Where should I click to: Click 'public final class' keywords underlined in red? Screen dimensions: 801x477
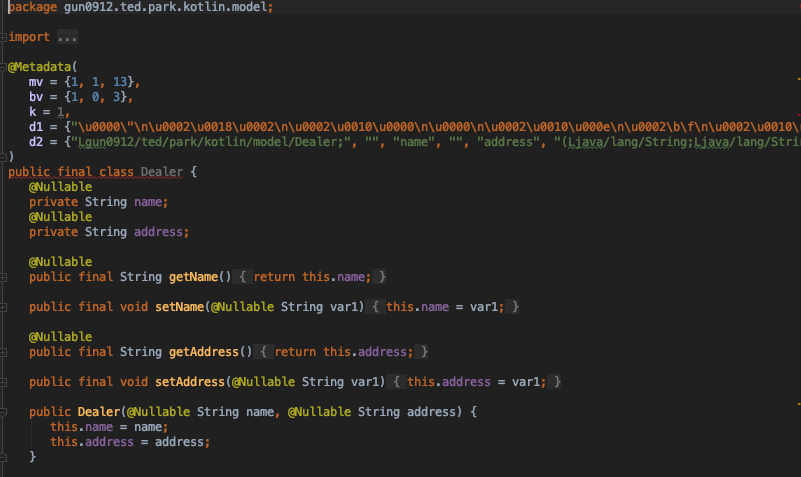71,172
